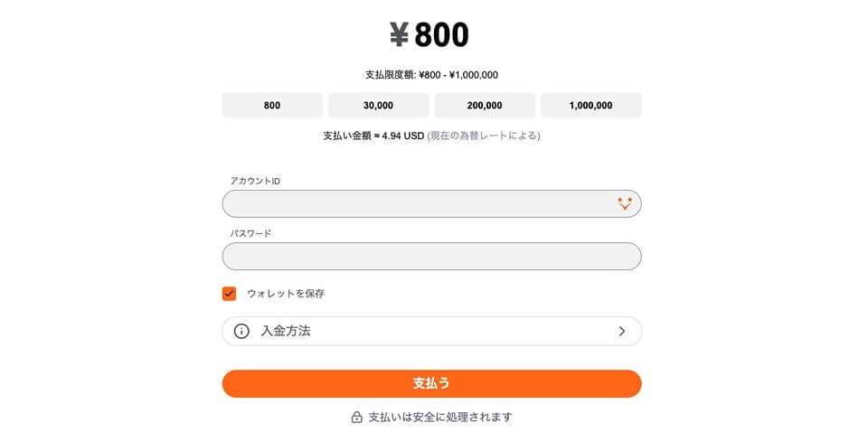
Task: Click the info circle icon beside 入金方法
Action: [241, 331]
